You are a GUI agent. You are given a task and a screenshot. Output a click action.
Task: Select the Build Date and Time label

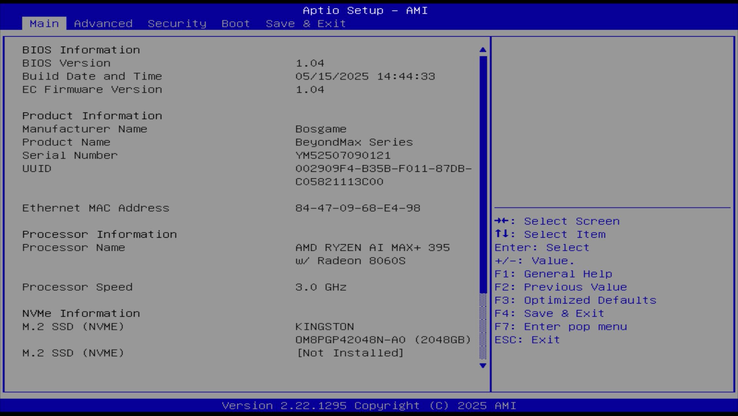[x=92, y=76]
